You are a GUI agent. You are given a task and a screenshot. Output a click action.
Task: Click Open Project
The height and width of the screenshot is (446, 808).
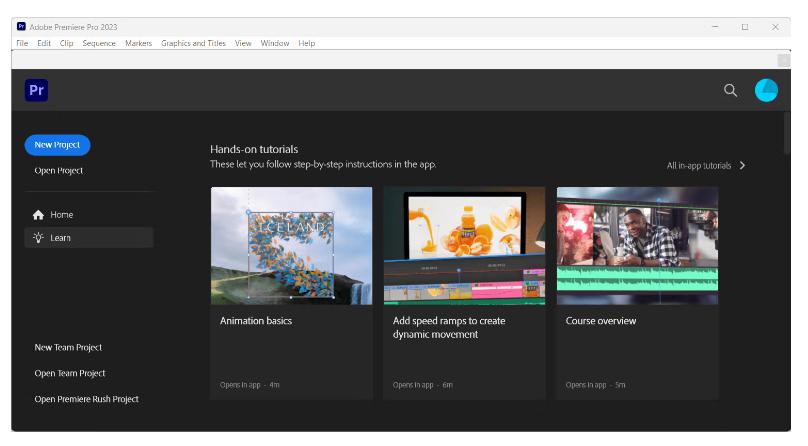(x=59, y=171)
